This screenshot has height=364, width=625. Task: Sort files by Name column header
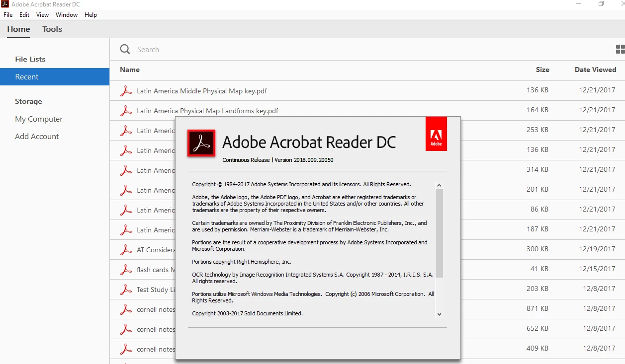pyautogui.click(x=130, y=70)
